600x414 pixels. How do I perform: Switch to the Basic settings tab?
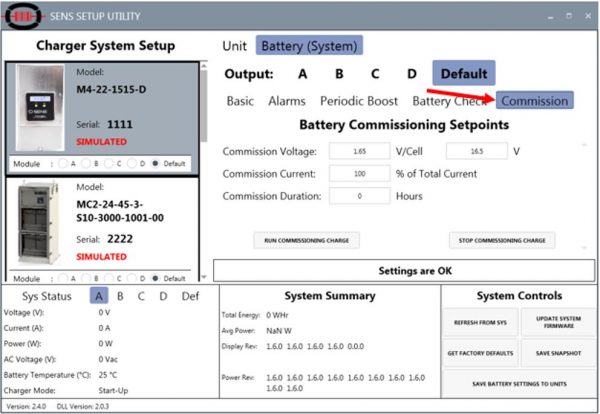pyautogui.click(x=240, y=101)
